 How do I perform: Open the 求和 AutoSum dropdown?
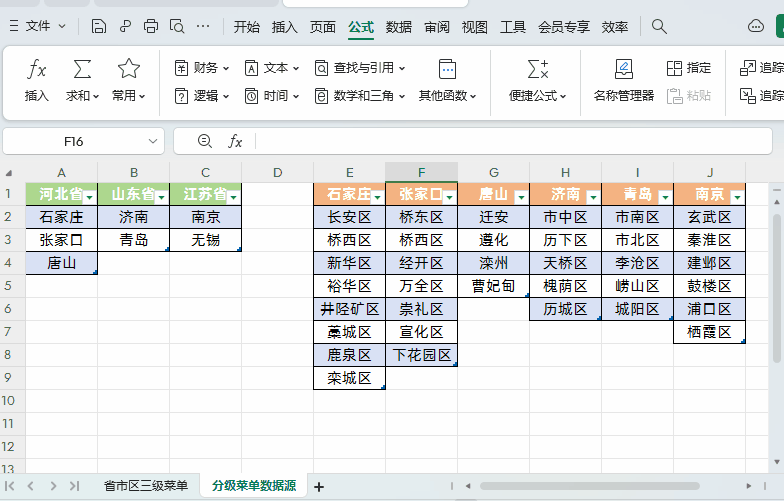click(x=82, y=95)
